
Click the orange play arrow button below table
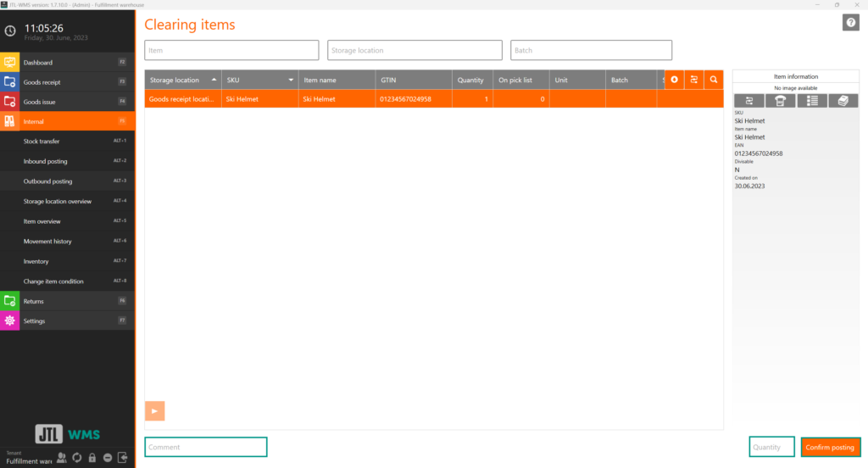click(154, 411)
